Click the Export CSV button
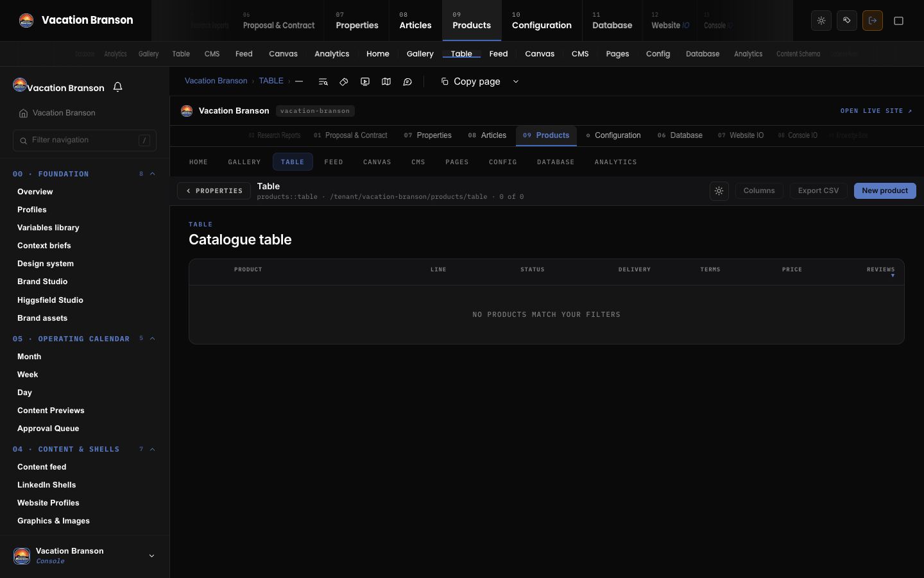 (x=818, y=191)
